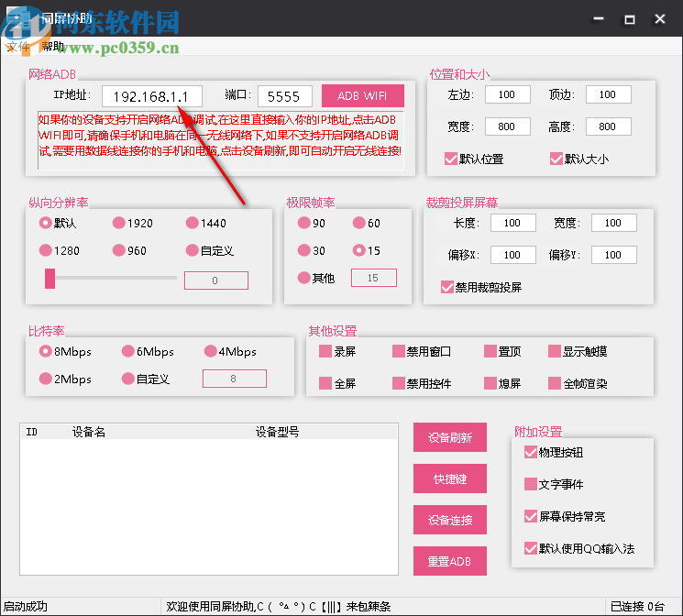Toggle the 全屏 fullscreen checkbox
Viewport: 683px width, 616px height.
click(325, 383)
